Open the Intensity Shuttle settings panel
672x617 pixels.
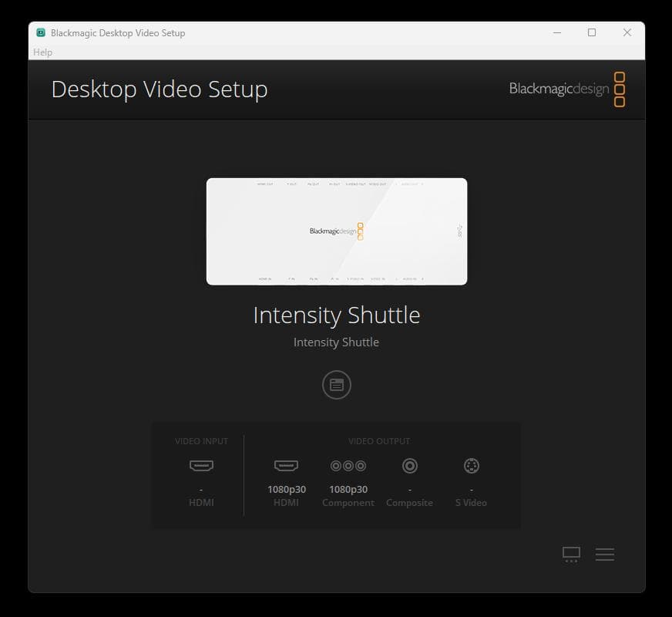point(336,384)
